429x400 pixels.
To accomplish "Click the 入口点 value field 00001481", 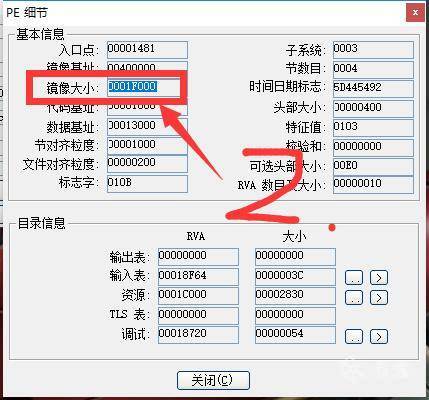I will point(147,49).
